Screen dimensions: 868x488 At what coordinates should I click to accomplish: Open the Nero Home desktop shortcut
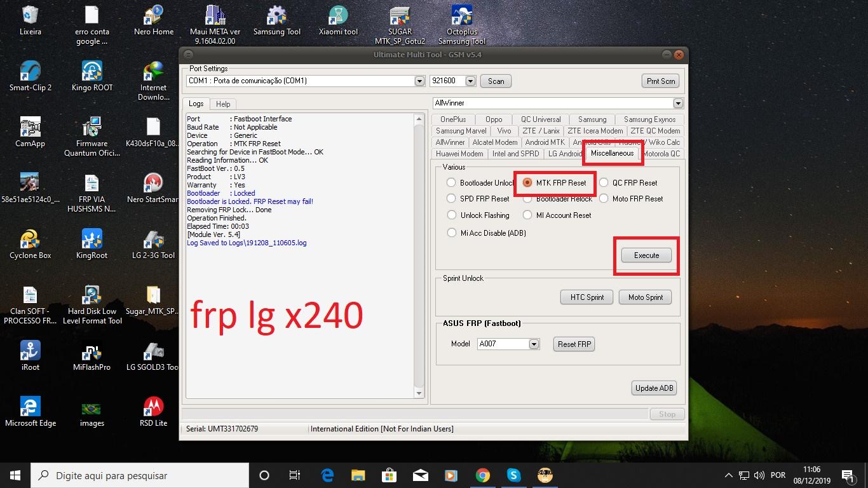click(x=154, y=21)
